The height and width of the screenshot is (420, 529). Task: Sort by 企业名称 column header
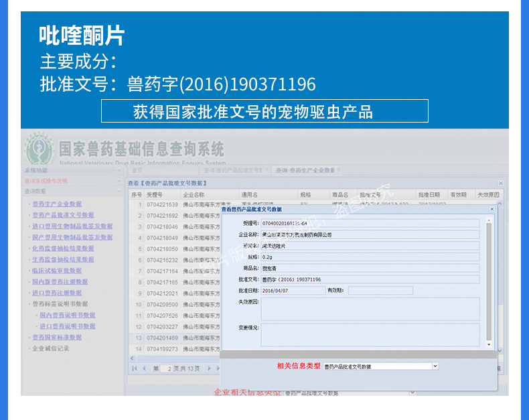[210, 195]
